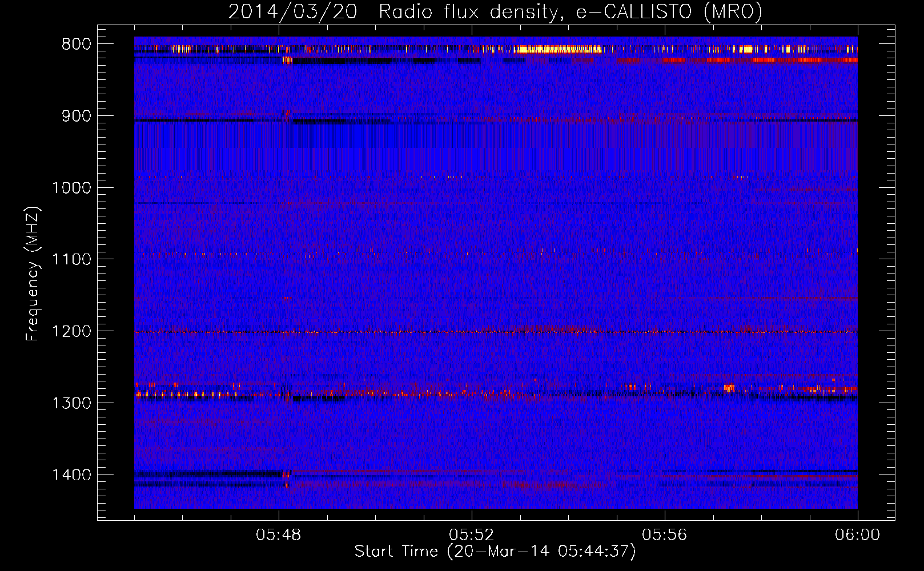Click the 1400 frequency tick label
Screen dimensions: 924x571
point(72,475)
